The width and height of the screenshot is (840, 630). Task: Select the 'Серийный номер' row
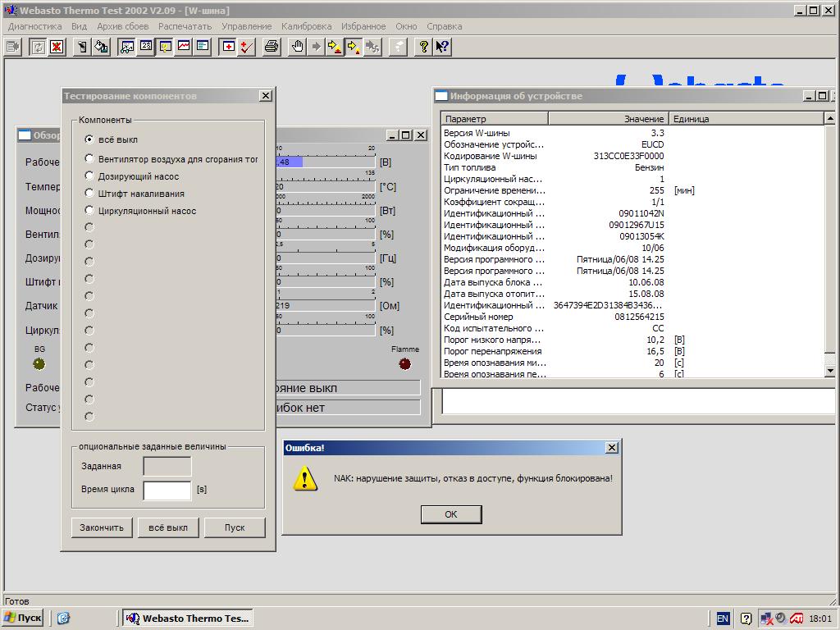click(x=632, y=317)
